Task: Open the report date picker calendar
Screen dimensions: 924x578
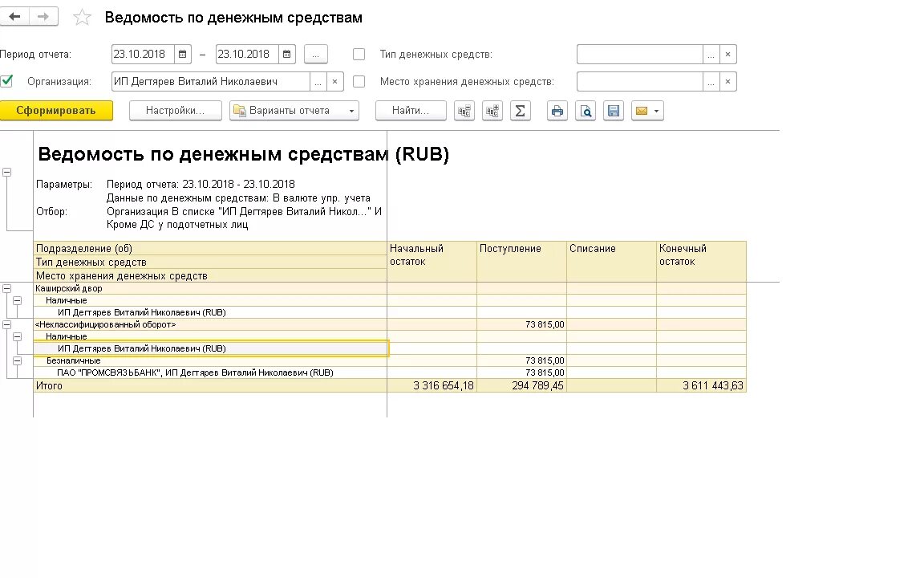Action: [x=183, y=54]
